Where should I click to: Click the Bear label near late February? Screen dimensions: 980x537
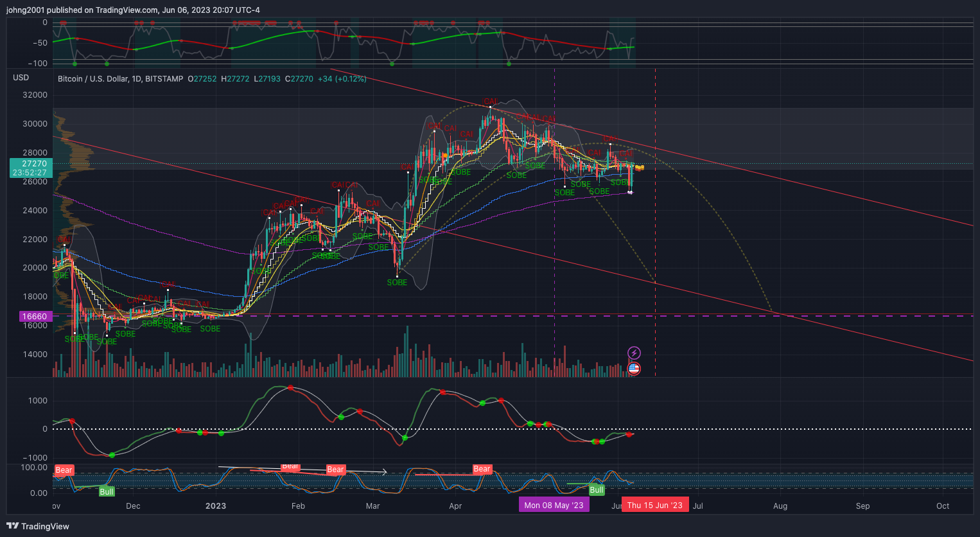336,470
